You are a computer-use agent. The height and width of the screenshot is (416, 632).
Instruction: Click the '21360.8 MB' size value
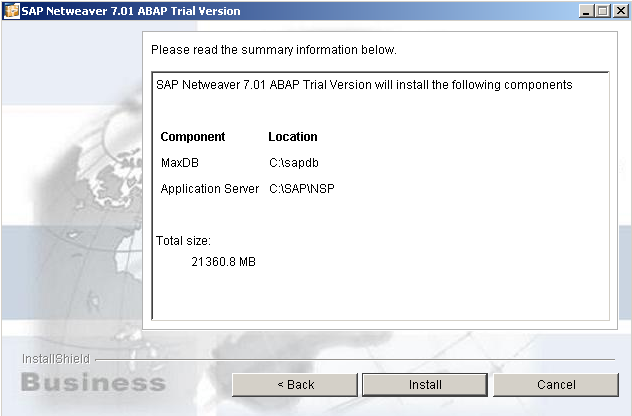[224, 262]
